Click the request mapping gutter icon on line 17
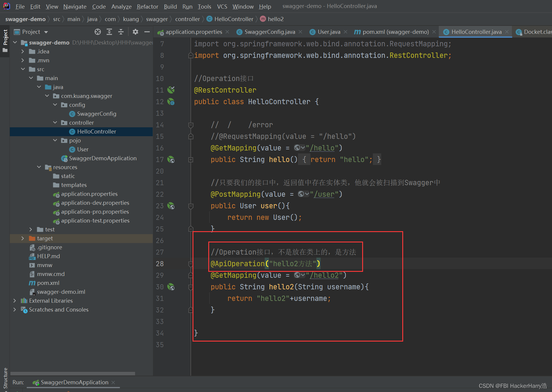This screenshot has height=392, width=552. click(x=171, y=160)
